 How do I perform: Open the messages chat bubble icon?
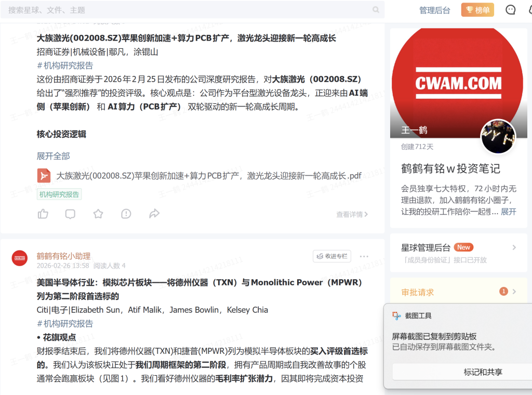511,10
